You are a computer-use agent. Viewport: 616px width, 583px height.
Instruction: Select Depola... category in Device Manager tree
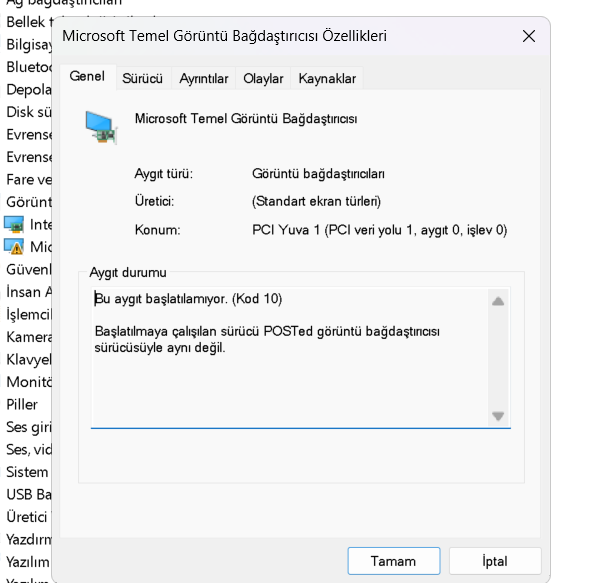(29, 89)
